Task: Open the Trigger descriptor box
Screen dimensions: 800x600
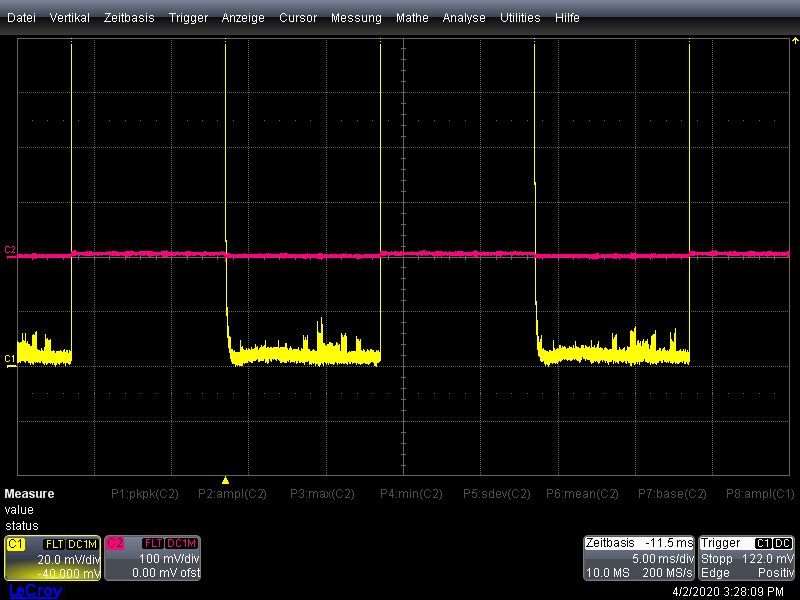Action: pyautogui.click(x=747, y=559)
